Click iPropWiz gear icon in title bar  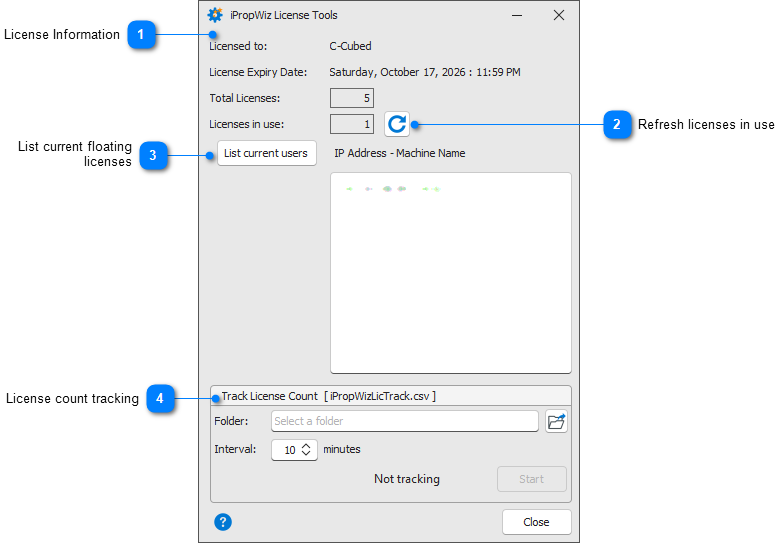(215, 15)
